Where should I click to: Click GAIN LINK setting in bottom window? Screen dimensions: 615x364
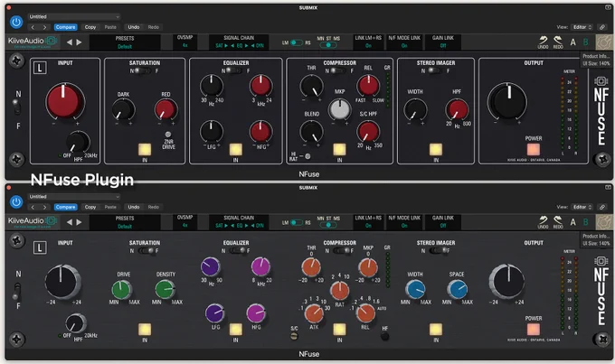443,222
